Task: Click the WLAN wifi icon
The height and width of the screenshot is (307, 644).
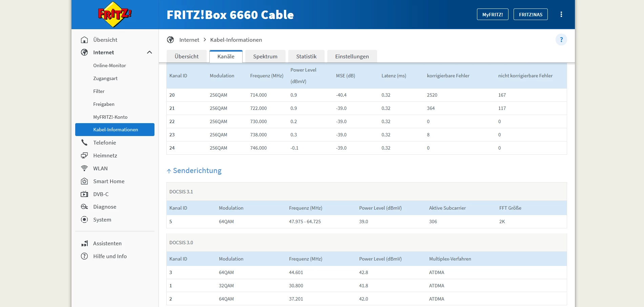Action: click(x=84, y=168)
